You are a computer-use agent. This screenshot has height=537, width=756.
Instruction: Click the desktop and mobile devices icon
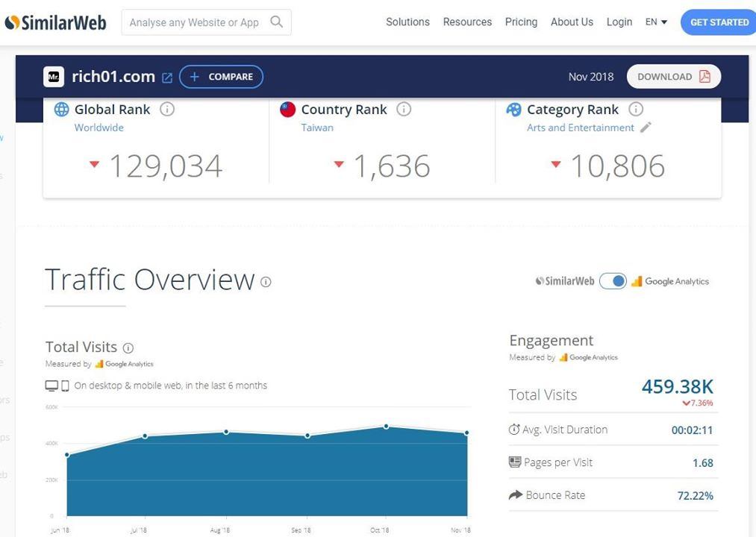click(x=57, y=386)
